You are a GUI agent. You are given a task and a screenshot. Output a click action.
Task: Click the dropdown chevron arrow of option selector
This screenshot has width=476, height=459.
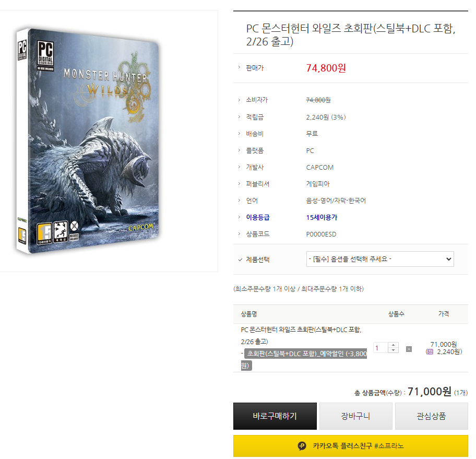[x=448, y=259]
